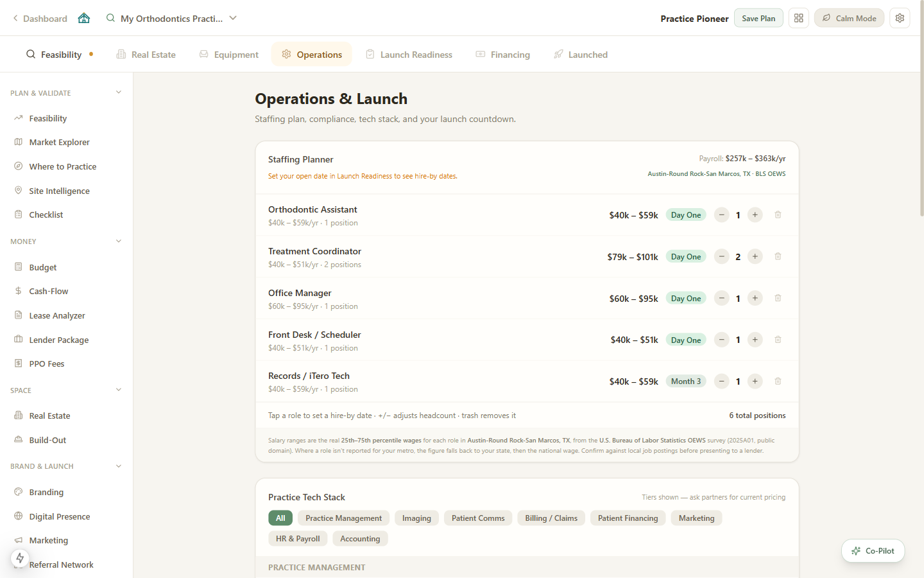Open settings gear icon in top bar
The height and width of the screenshot is (578, 924).
point(900,18)
